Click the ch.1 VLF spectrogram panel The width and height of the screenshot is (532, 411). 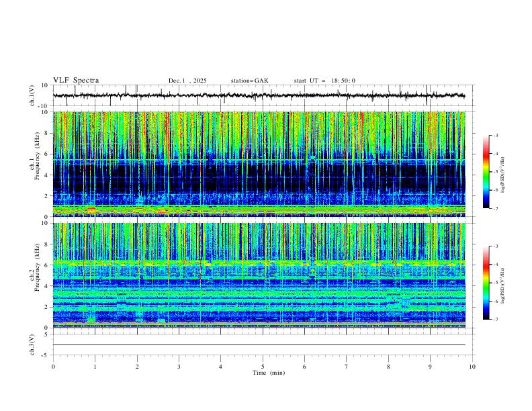(x=259, y=164)
